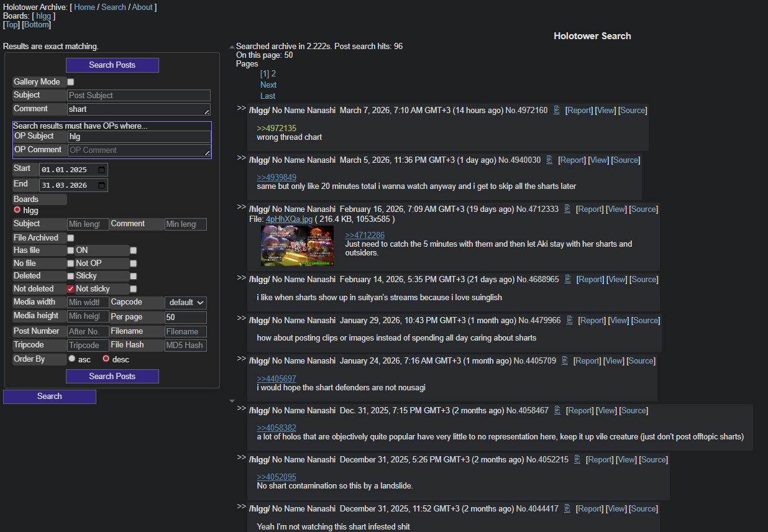Click the lower Search Posts button

pos(112,377)
